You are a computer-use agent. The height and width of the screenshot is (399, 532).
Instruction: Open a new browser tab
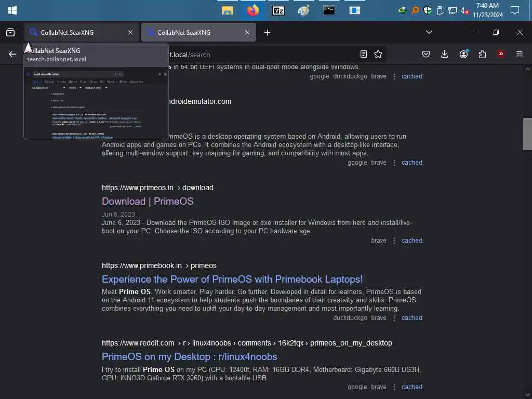tap(267, 33)
